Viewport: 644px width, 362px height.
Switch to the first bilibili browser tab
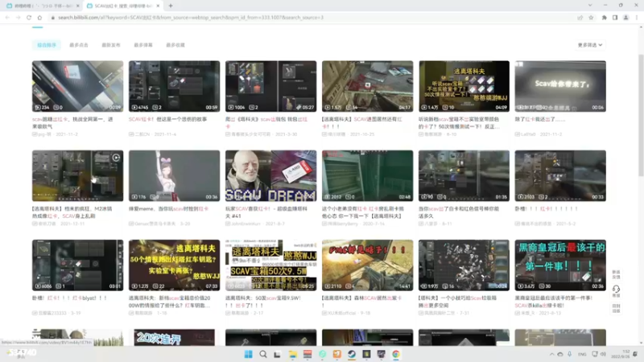[x=42, y=6]
